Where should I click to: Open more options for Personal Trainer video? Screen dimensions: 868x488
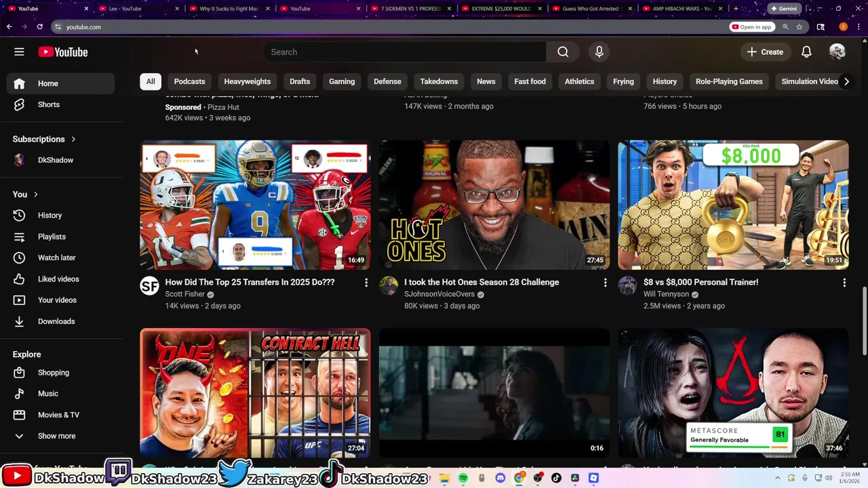pos(844,283)
